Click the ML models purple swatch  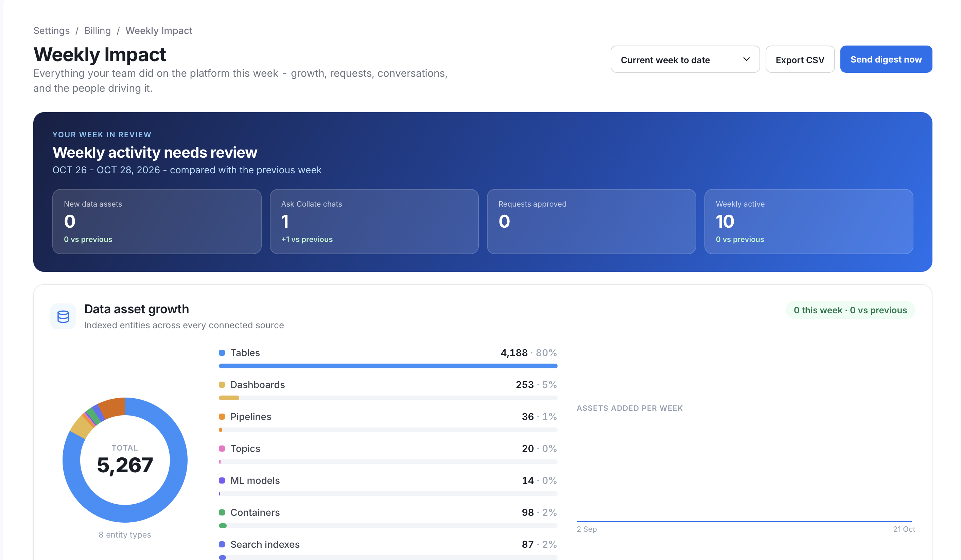(222, 481)
